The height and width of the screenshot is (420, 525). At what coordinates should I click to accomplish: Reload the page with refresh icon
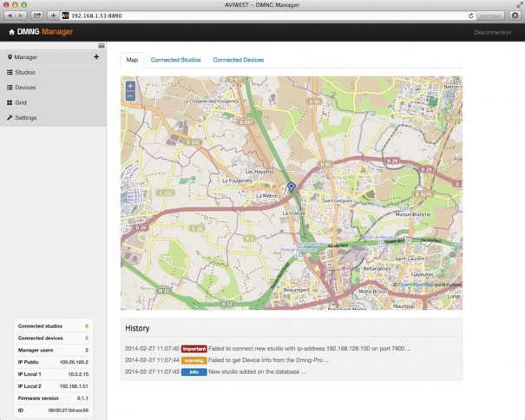pyautogui.click(x=471, y=15)
